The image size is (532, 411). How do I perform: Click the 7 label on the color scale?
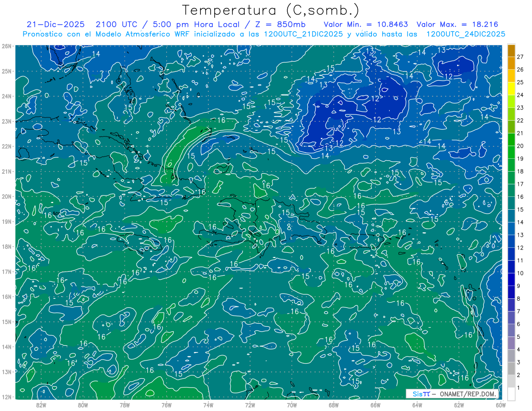coord(518,311)
